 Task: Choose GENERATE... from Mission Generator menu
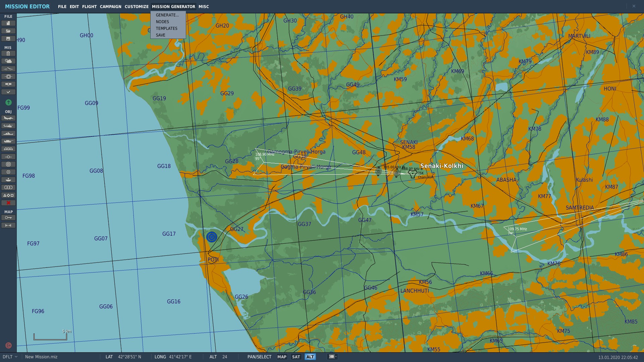[x=167, y=15]
